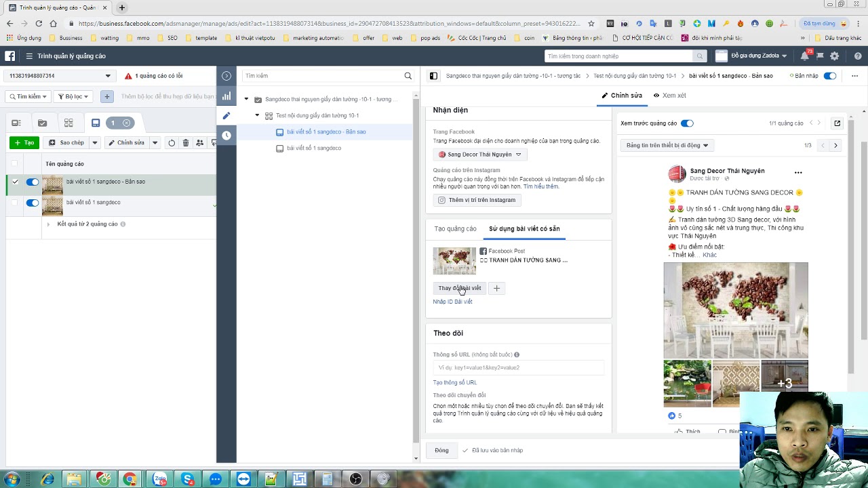The image size is (868, 488).
Task: Switch to the account overview tab icon
Action: point(16,123)
